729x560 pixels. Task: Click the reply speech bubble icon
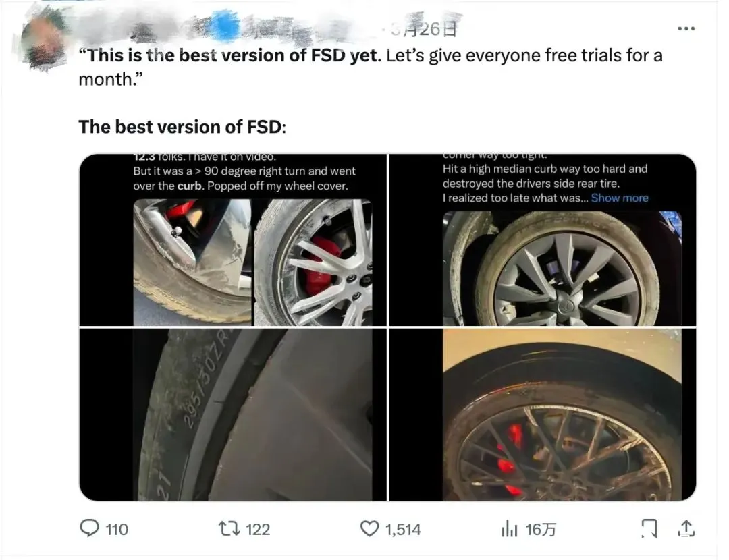pos(90,529)
